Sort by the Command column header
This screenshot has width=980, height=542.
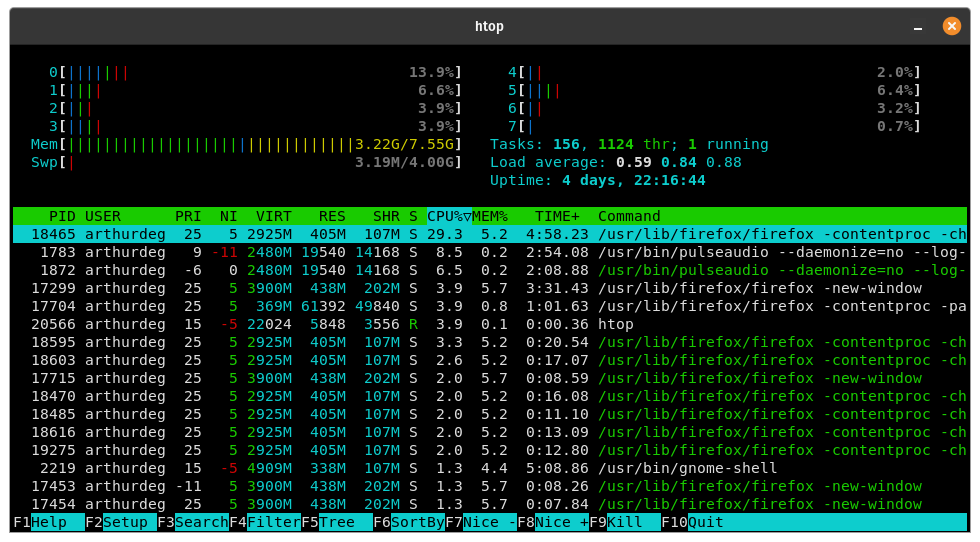629,216
